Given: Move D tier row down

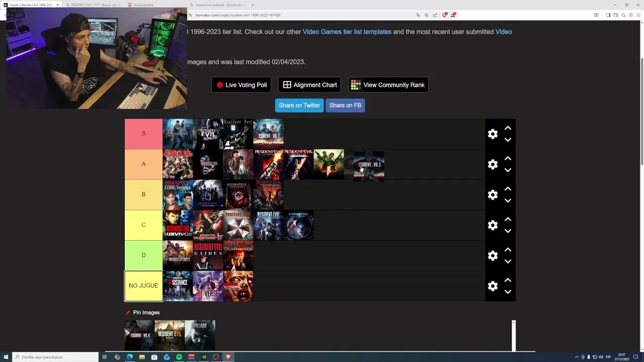Looking at the screenshot, I should pyautogui.click(x=508, y=261).
